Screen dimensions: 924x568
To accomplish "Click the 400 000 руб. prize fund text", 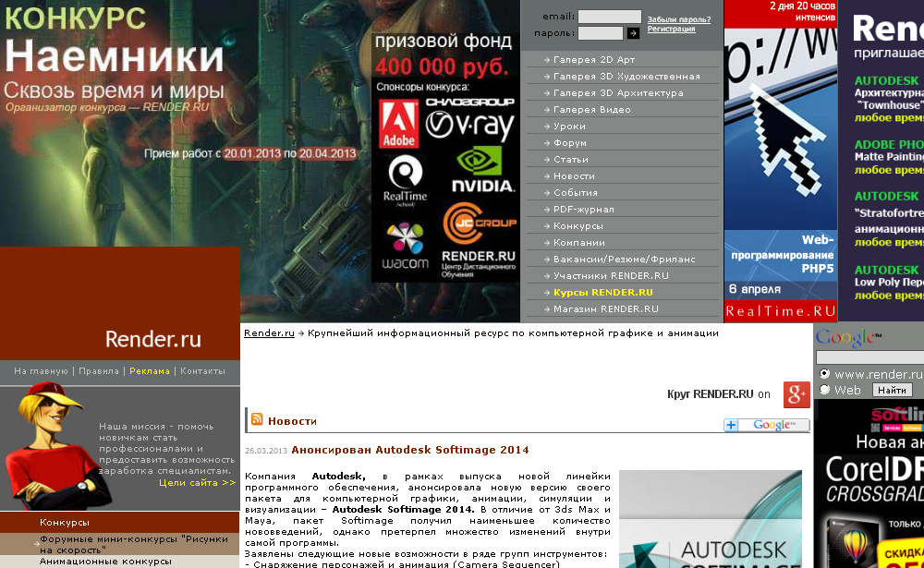I will 442,66.
